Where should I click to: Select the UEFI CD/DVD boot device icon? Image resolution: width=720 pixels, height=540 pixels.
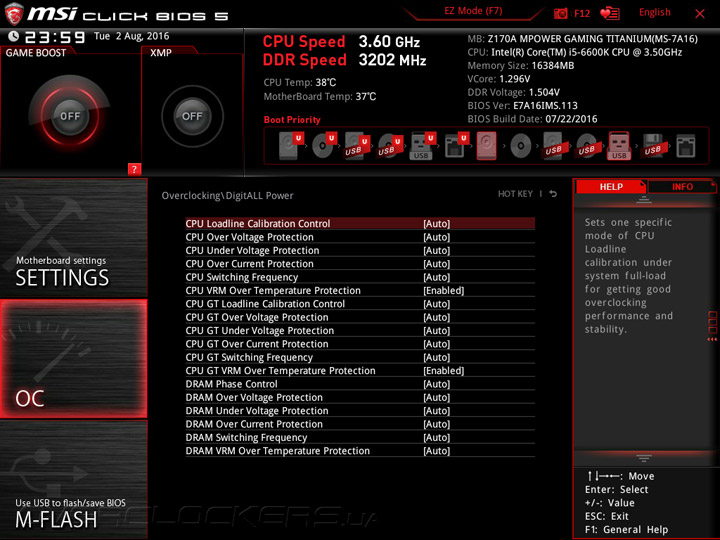[x=324, y=146]
